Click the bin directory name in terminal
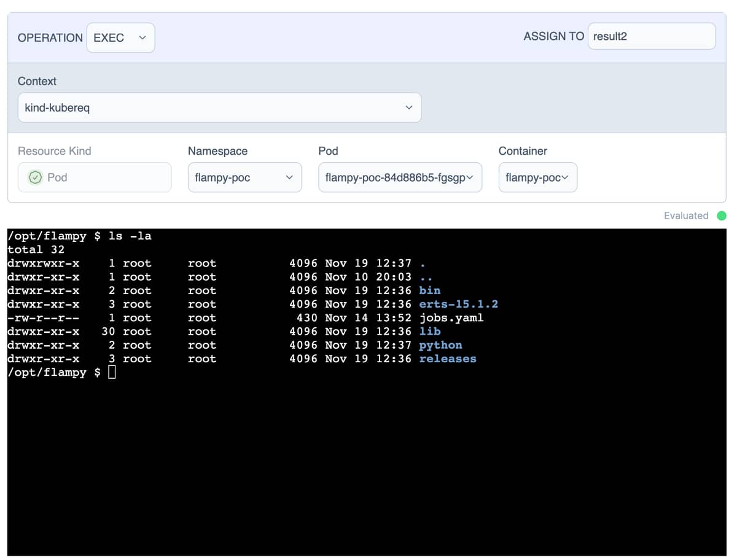The image size is (737, 560). (x=429, y=290)
